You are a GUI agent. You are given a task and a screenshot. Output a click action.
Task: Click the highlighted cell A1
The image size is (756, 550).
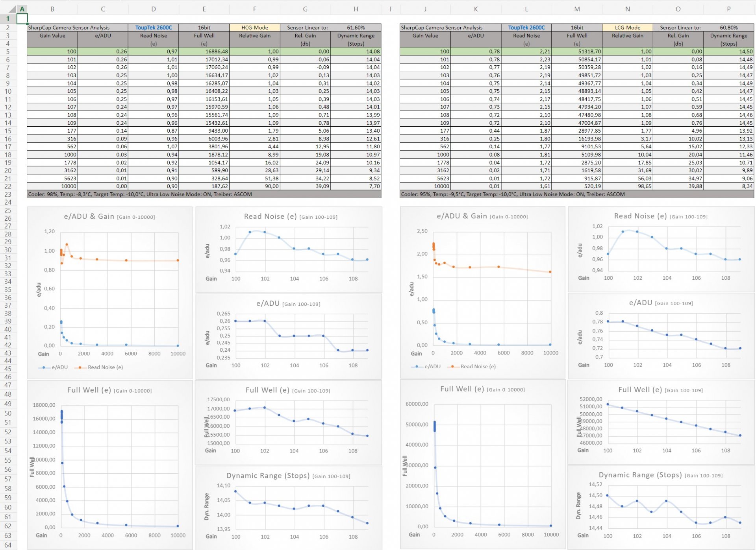click(22, 18)
